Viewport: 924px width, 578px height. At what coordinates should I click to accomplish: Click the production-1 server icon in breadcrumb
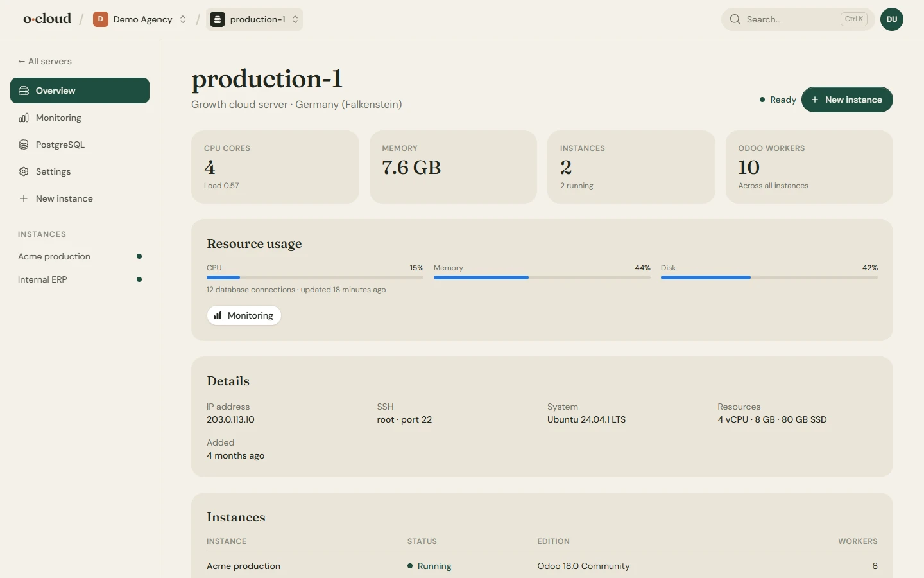click(218, 19)
